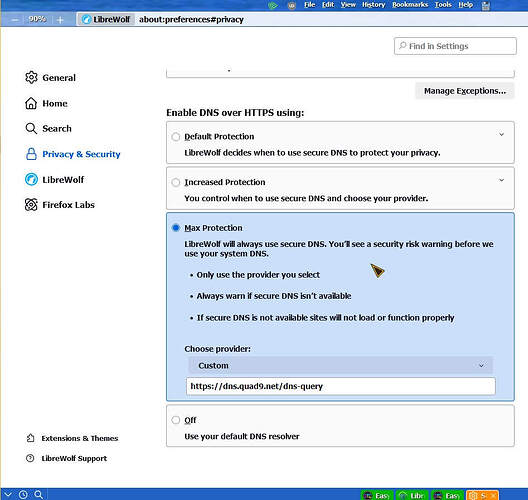Open the Tools menu
The height and width of the screenshot is (500, 528).
coord(443,5)
